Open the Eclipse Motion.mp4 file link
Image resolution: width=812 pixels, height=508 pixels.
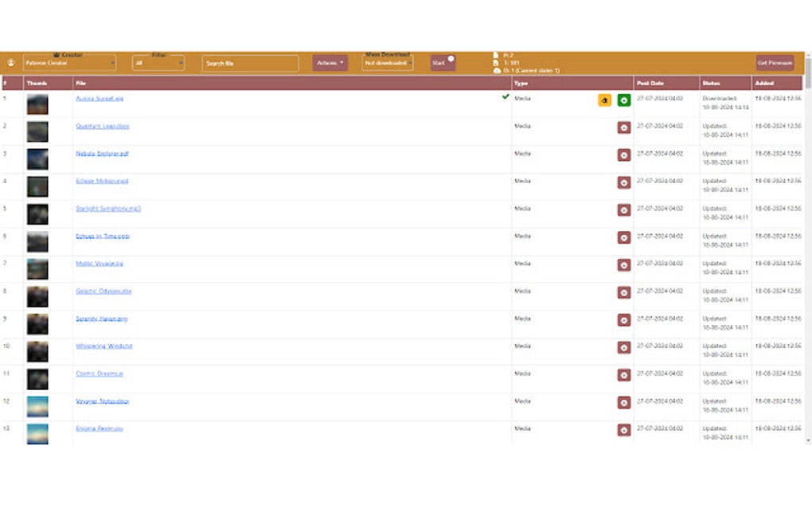102,182
